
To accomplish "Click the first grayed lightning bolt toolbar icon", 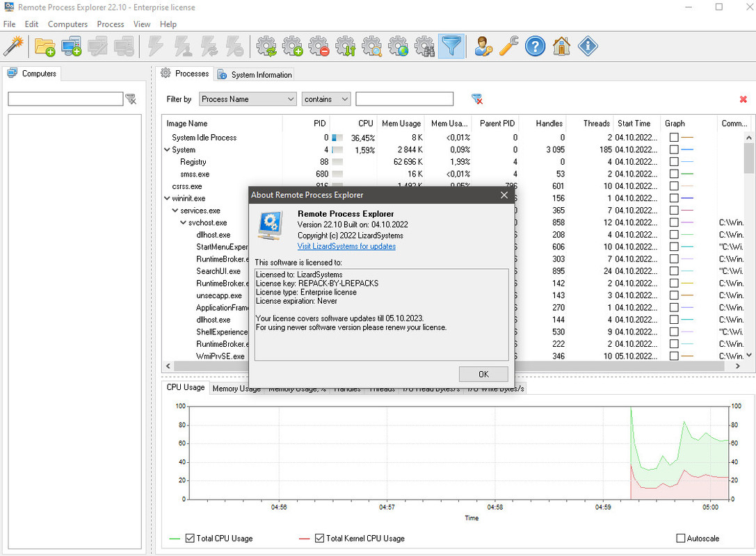I will (x=156, y=47).
